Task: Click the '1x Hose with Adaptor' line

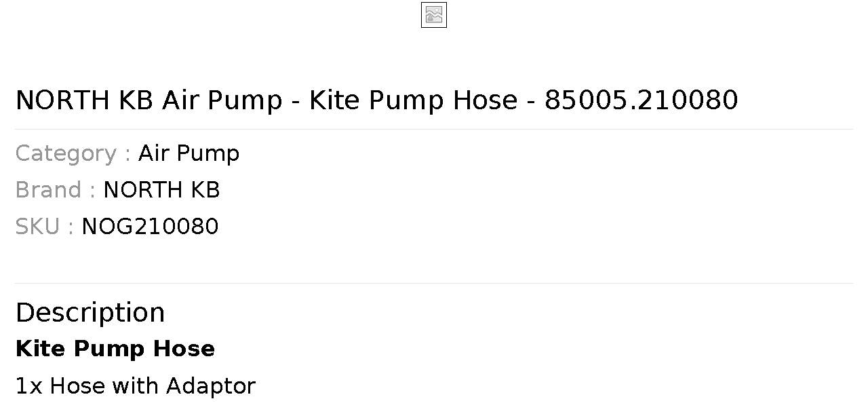Action: pyautogui.click(x=136, y=386)
